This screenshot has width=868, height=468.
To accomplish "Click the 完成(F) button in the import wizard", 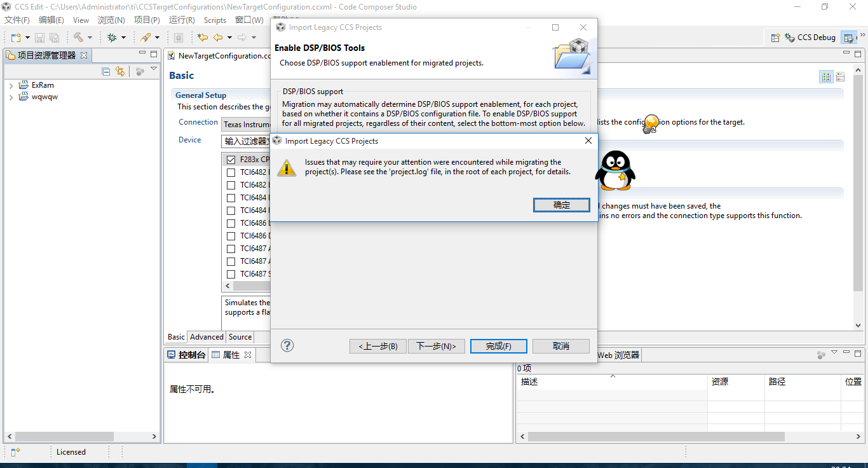I will (498, 346).
